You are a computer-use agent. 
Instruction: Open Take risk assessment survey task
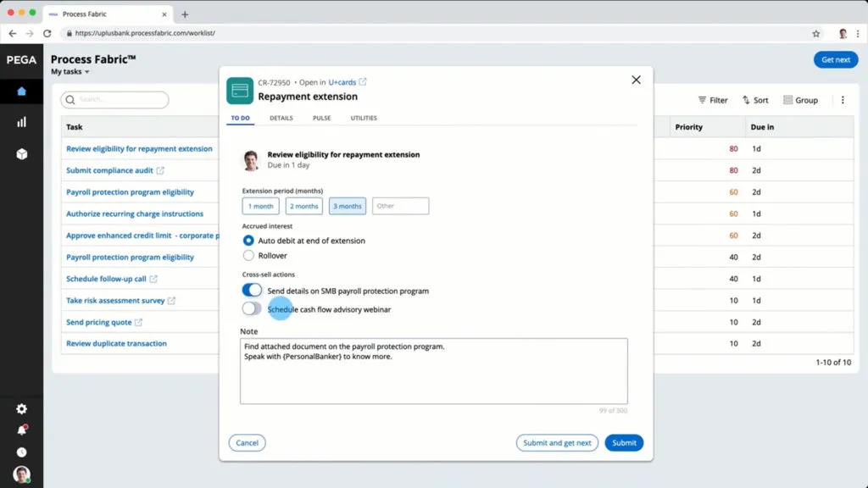(x=115, y=301)
